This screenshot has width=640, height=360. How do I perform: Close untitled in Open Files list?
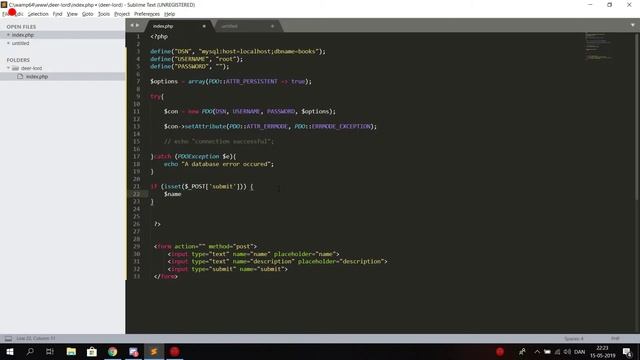point(8,43)
